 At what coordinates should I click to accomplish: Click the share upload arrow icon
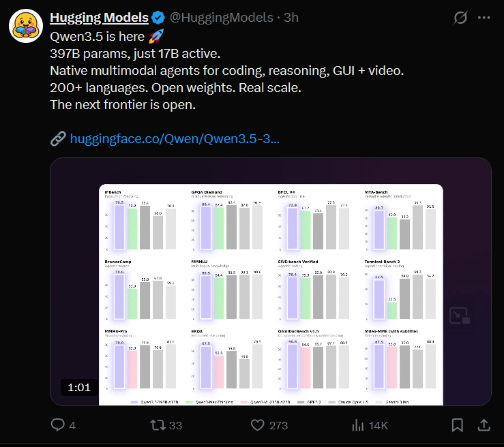click(484, 425)
